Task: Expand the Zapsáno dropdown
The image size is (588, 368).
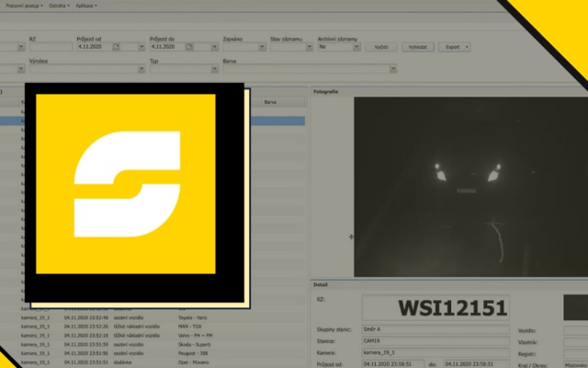Action: point(262,47)
